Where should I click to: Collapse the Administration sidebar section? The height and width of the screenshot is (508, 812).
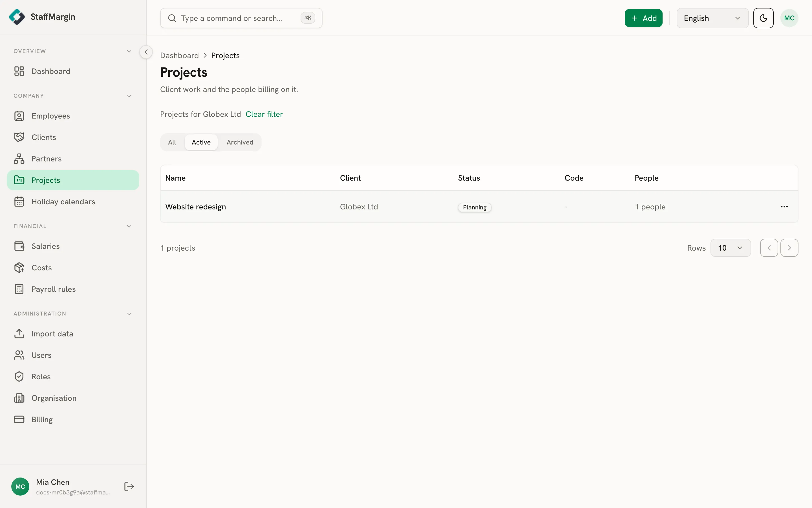(x=129, y=314)
